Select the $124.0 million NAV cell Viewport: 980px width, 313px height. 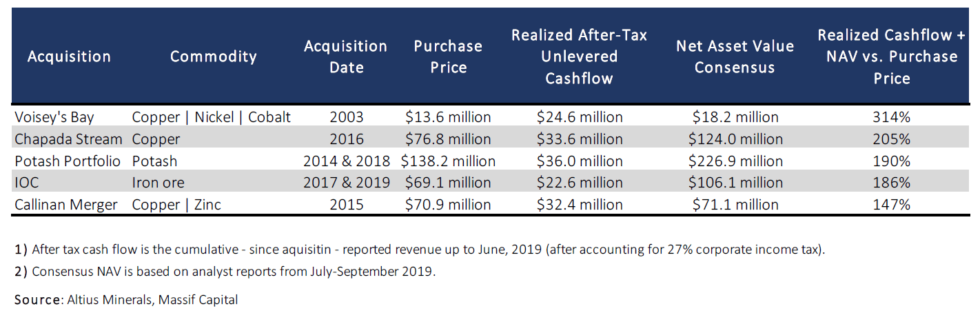pyautogui.click(x=735, y=139)
